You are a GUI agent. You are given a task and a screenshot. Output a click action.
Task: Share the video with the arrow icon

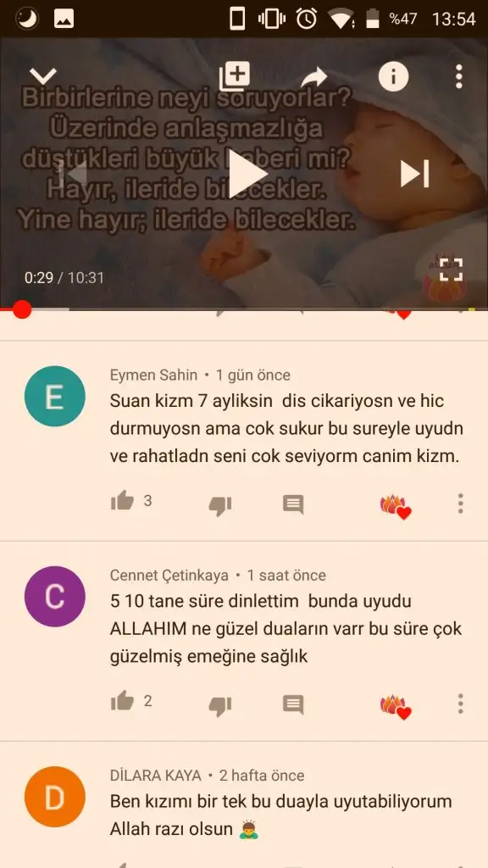(x=313, y=77)
